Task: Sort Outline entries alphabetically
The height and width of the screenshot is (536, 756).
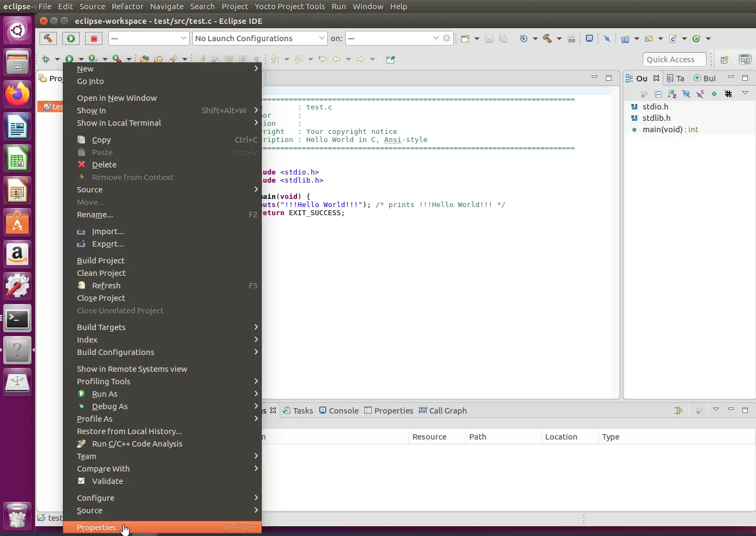Action: point(672,94)
